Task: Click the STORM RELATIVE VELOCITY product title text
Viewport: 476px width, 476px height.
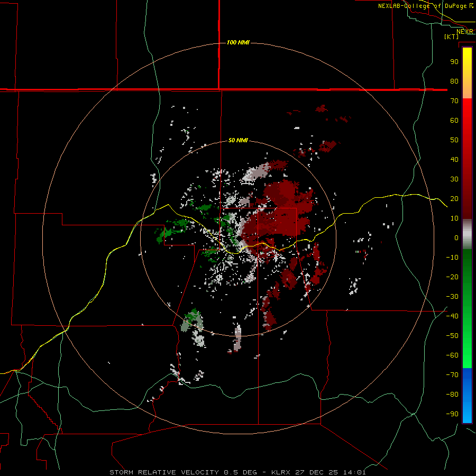Action: click(x=164, y=472)
